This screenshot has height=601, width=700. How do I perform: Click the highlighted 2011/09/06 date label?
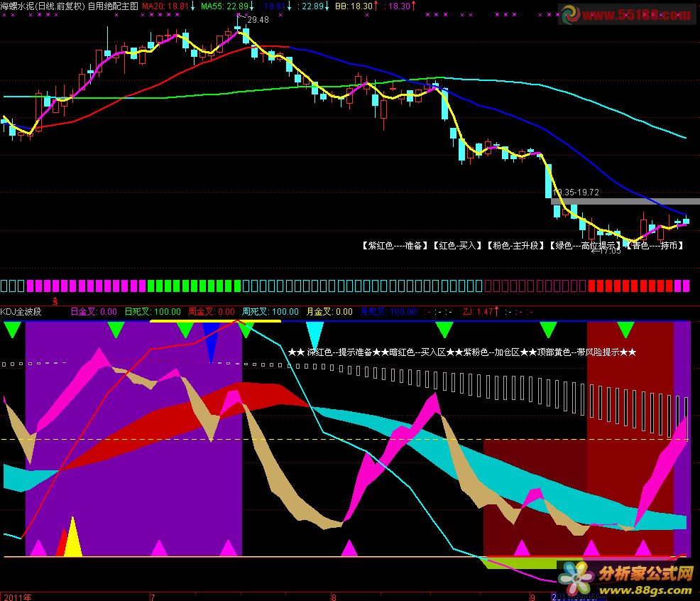click(x=579, y=597)
